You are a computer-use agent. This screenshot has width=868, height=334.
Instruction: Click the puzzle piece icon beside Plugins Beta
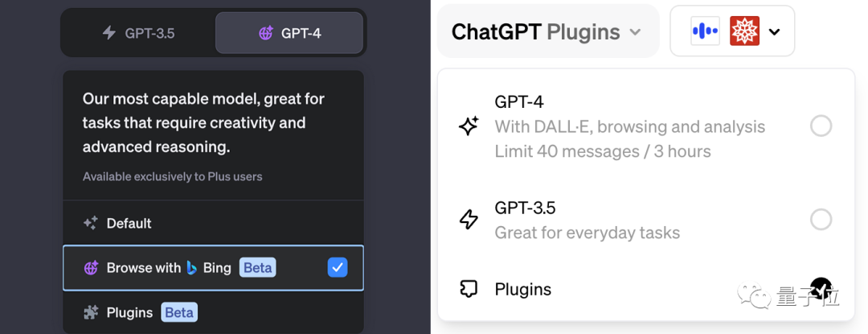point(91,312)
